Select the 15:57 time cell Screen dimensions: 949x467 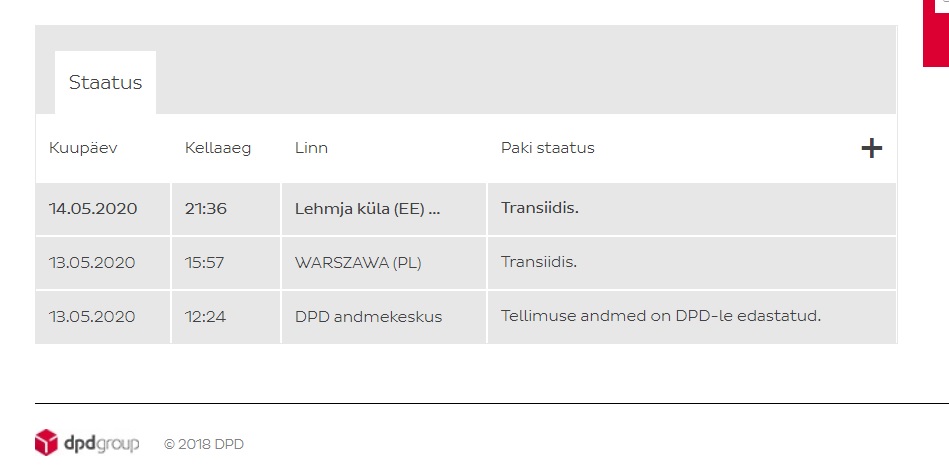(226, 263)
